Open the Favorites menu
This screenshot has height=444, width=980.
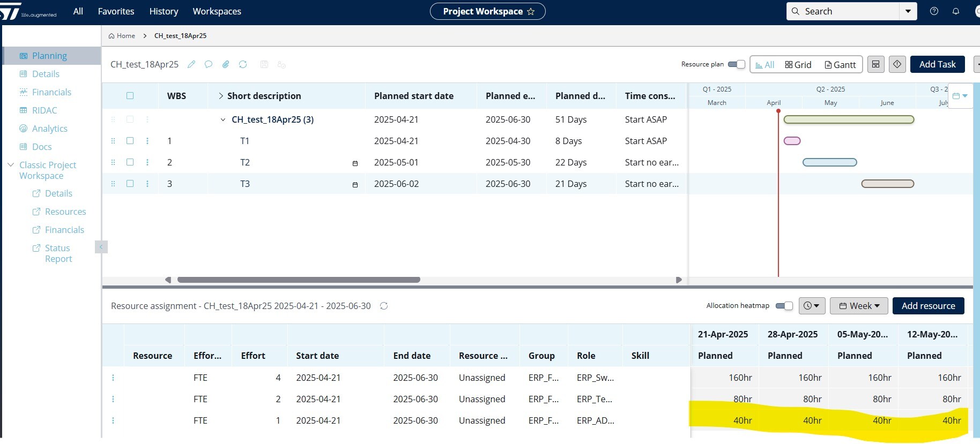(x=116, y=11)
